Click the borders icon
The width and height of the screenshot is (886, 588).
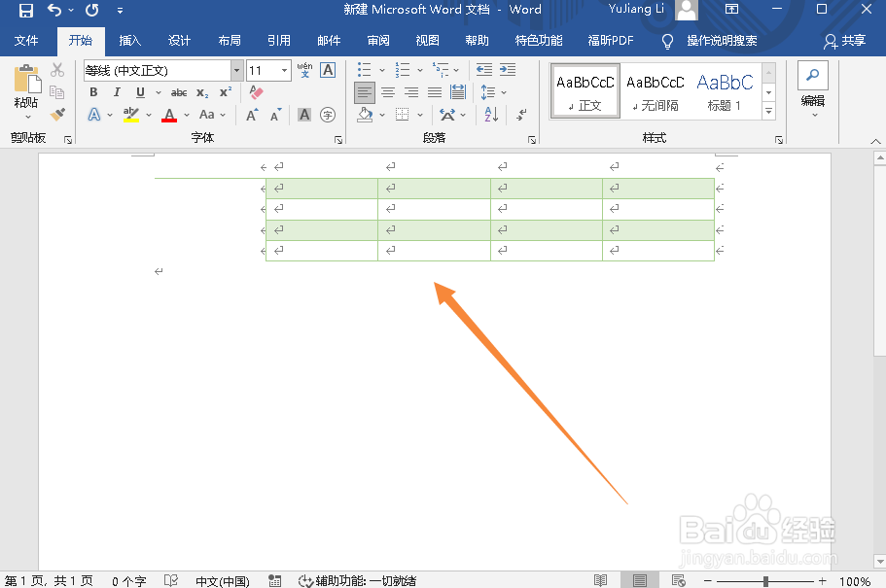click(402, 115)
